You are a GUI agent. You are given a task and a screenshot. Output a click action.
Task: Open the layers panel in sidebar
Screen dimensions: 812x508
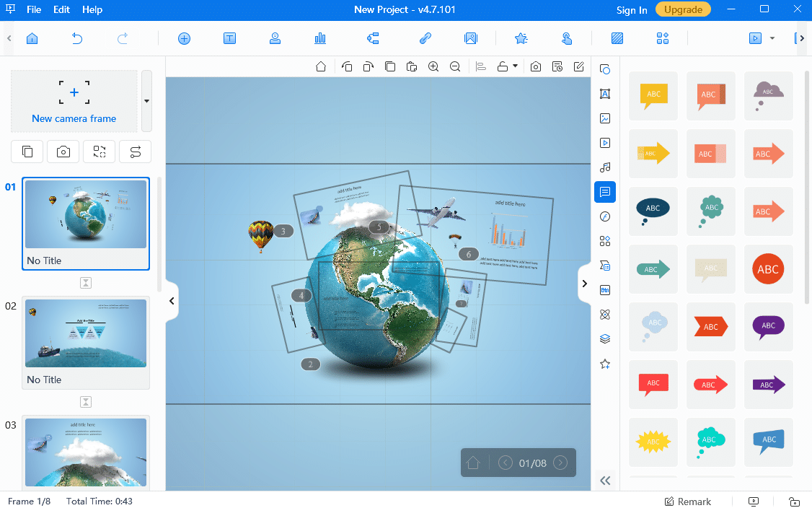605,339
